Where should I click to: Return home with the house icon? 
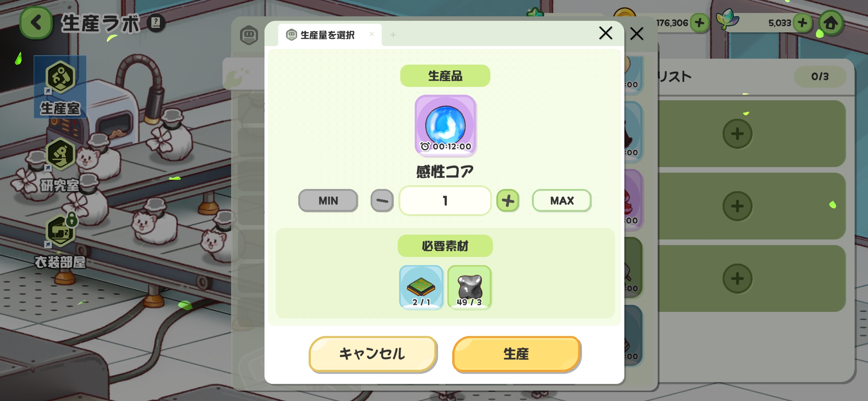tap(831, 23)
